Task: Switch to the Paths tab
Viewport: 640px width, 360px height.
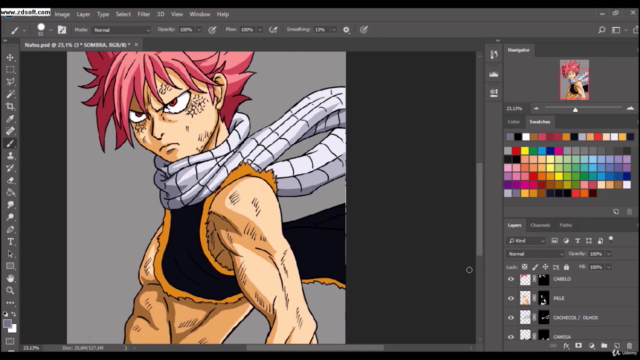Action: coord(566,225)
